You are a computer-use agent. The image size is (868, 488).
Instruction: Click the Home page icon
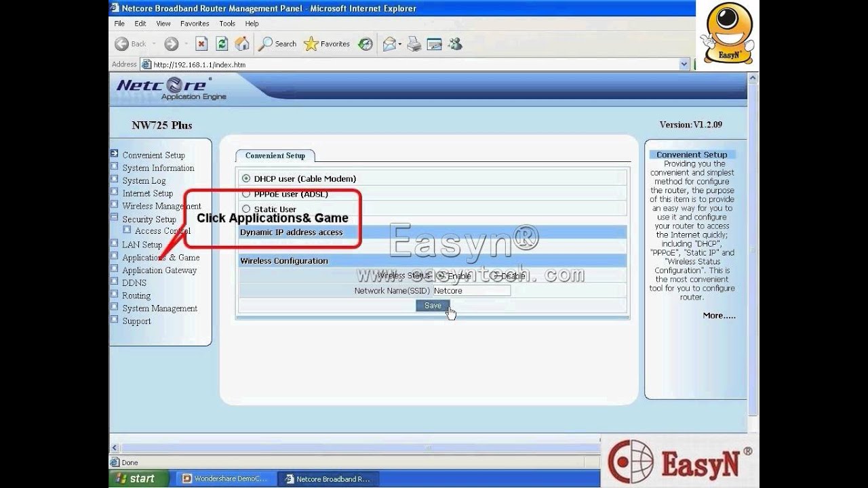pyautogui.click(x=242, y=44)
